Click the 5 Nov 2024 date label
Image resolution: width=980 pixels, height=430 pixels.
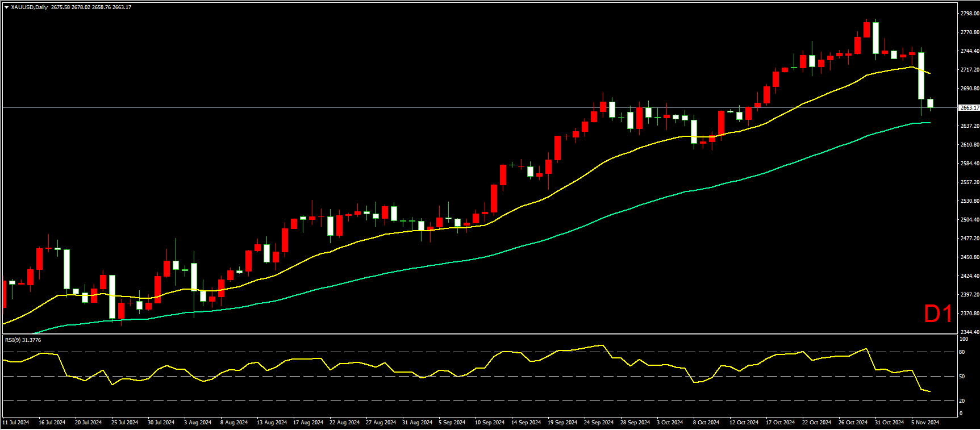pos(926,423)
